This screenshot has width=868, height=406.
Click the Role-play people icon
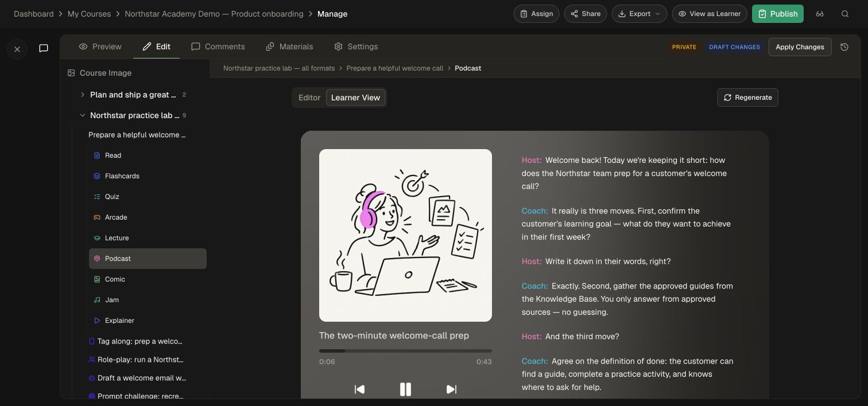92,360
